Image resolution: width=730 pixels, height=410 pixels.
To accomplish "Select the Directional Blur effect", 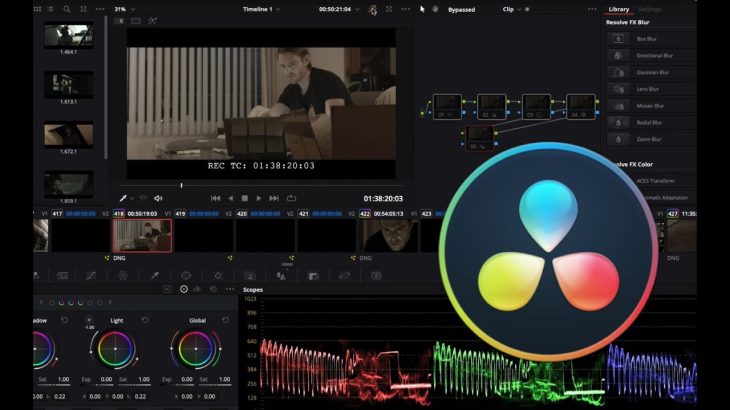I will click(651, 56).
